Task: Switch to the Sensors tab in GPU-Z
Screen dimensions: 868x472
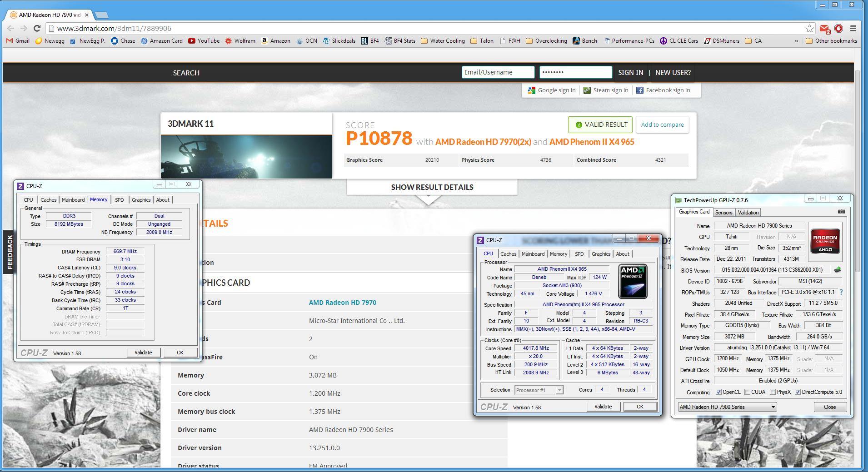Action: [x=723, y=213]
